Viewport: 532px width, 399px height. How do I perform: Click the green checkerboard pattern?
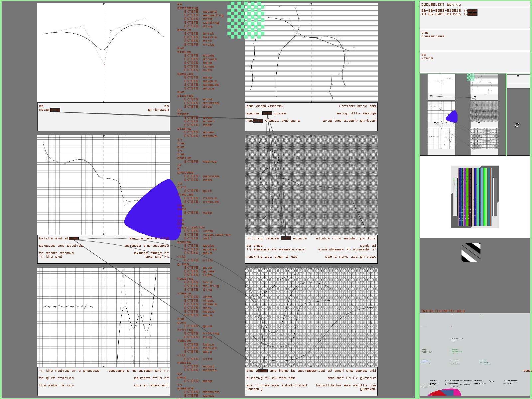(246, 20)
